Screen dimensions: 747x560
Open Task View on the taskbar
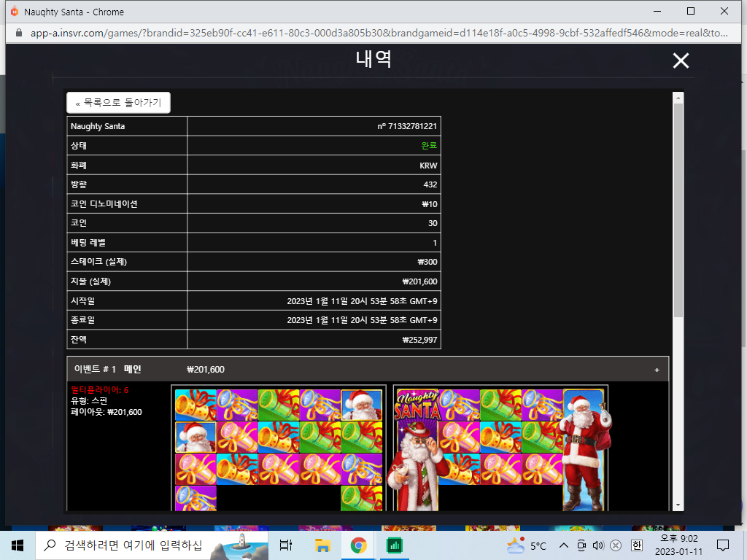(286, 545)
